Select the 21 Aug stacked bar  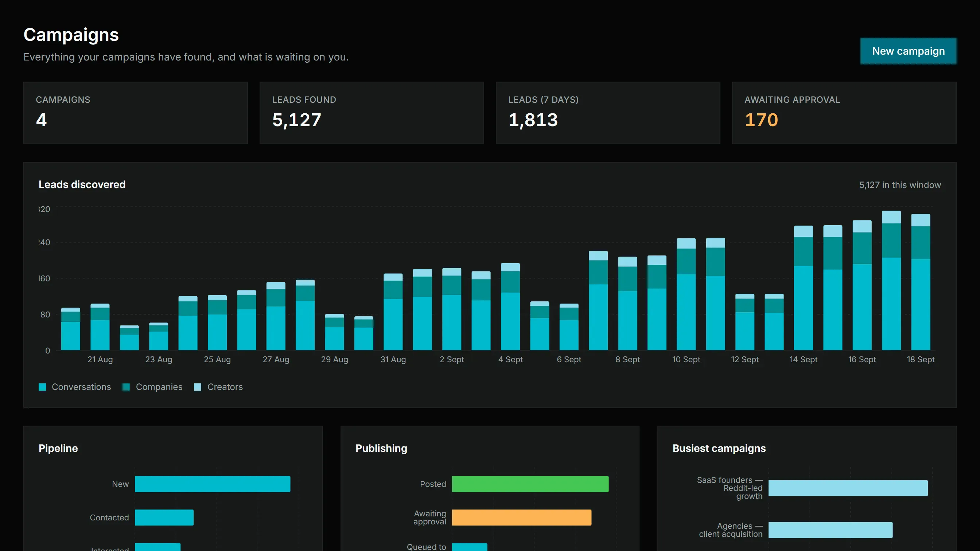(100, 327)
